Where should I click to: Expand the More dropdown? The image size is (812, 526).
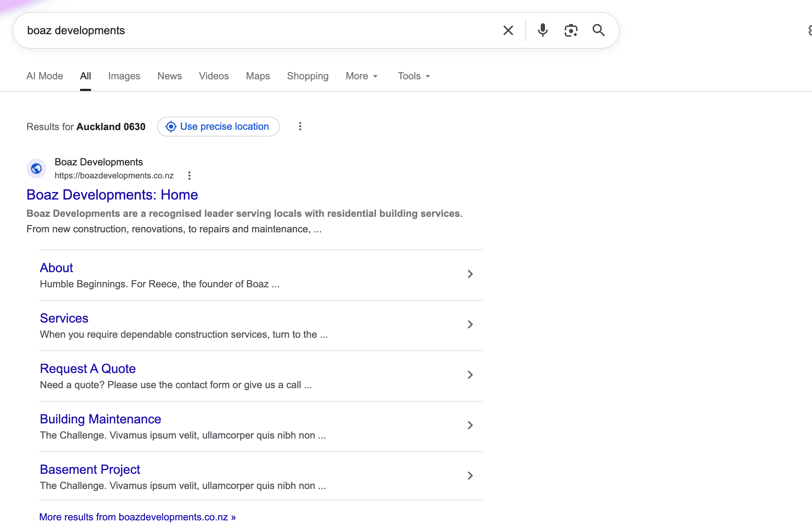362,76
